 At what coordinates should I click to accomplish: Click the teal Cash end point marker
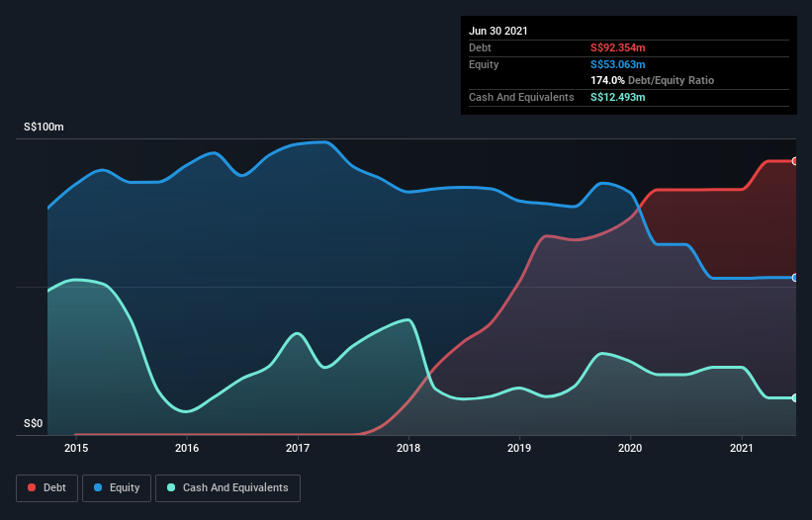click(795, 397)
